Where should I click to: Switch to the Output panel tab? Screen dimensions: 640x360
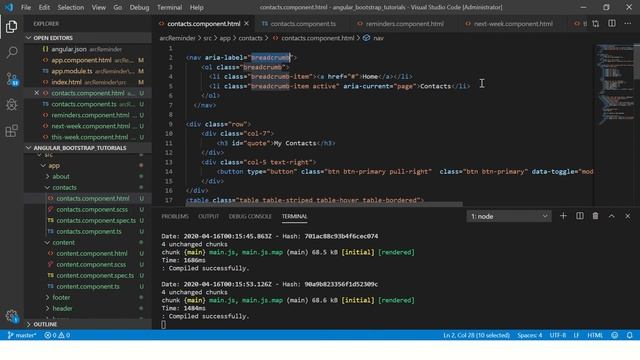(x=209, y=216)
